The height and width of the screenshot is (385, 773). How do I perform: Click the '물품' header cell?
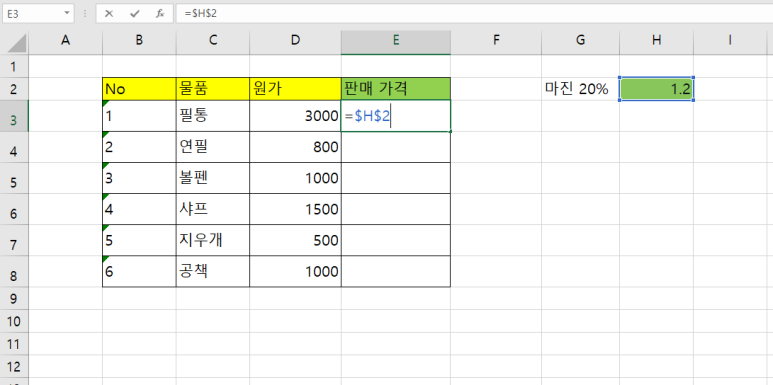pos(212,89)
